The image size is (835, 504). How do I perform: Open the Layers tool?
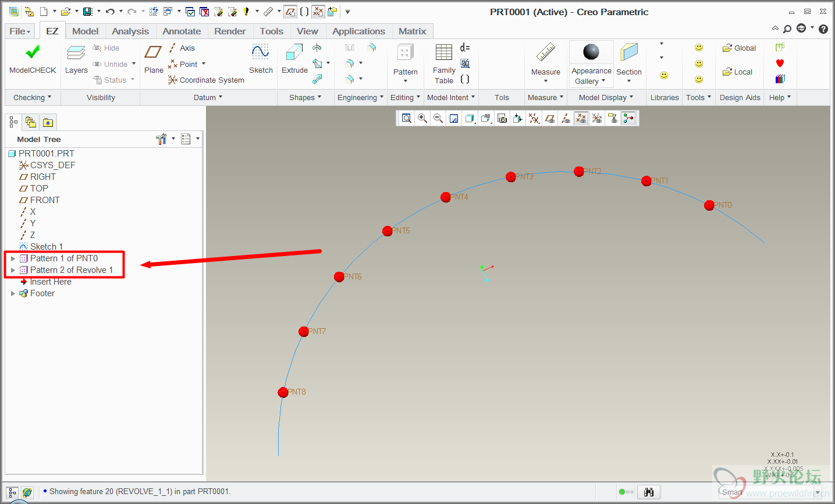76,59
